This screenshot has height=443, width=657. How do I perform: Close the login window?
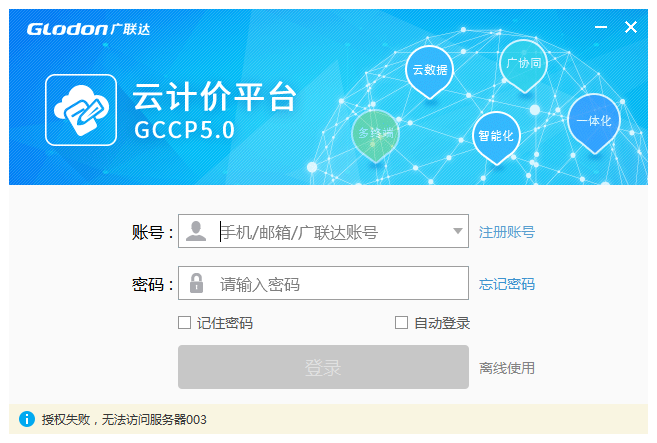[x=631, y=27]
